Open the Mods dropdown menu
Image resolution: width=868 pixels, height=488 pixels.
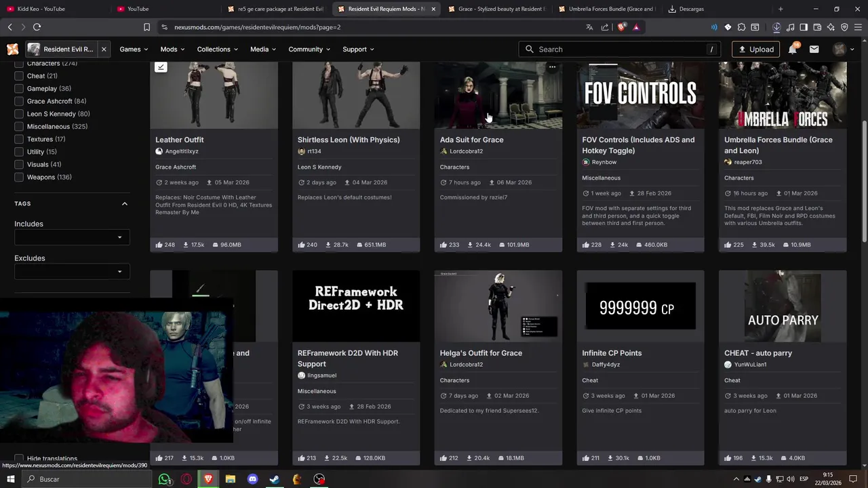pos(172,49)
